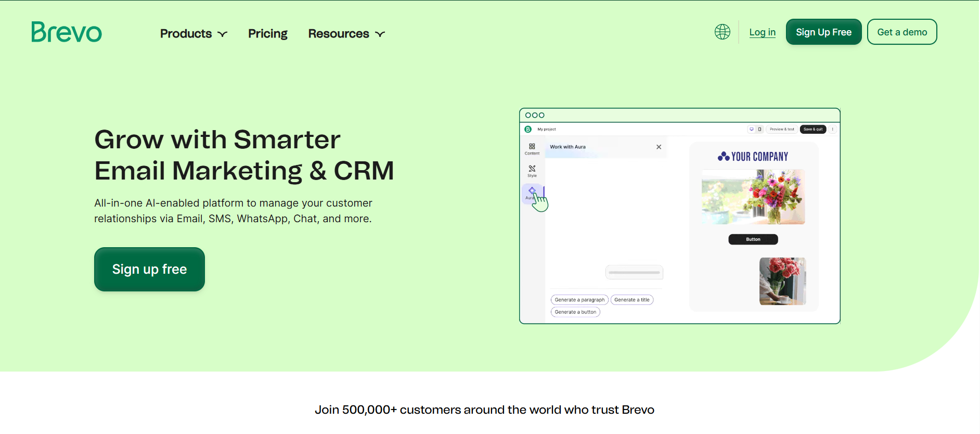The height and width of the screenshot is (434, 980).
Task: Open the language globe selector
Action: tap(723, 32)
